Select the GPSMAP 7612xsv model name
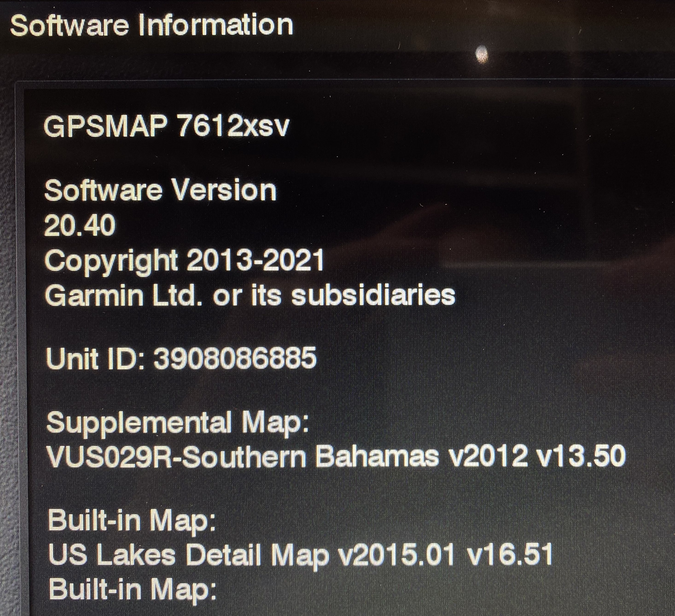Viewport: 675px width, 616px height. [166, 127]
